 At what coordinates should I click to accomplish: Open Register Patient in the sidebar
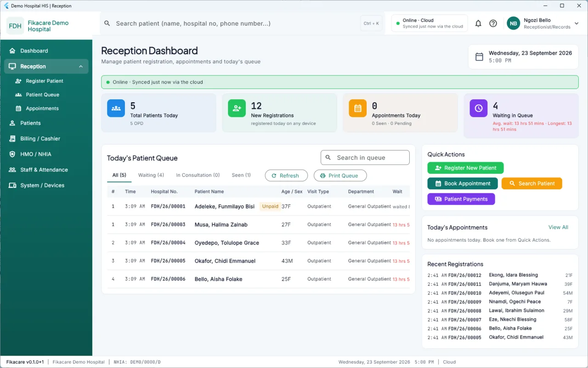tap(44, 81)
